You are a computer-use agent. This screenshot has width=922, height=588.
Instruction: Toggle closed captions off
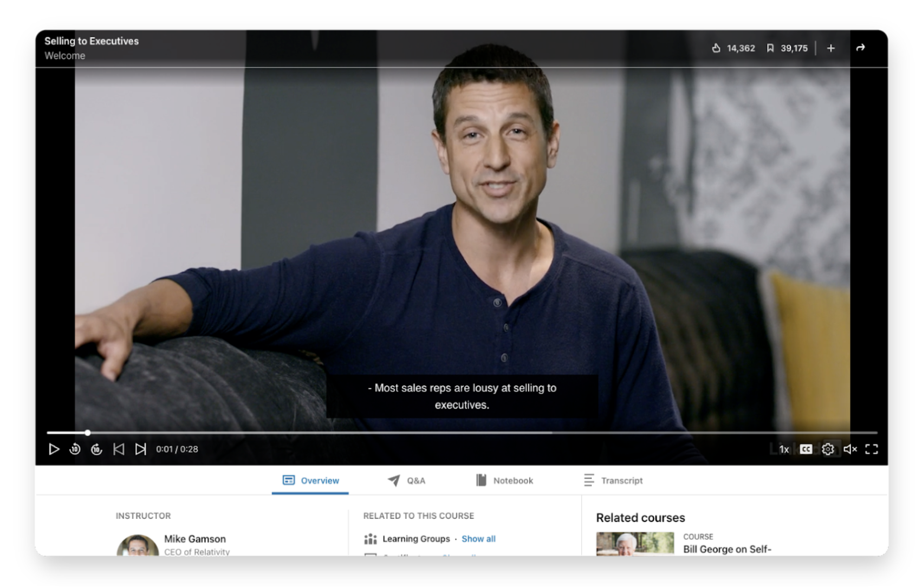[x=806, y=449]
